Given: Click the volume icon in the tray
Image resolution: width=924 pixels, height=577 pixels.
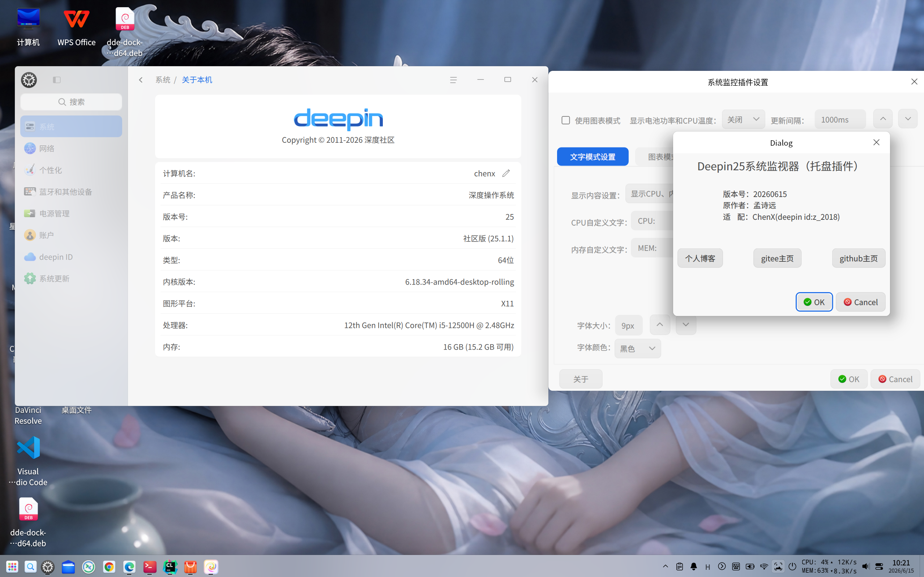Looking at the screenshot, I should (x=865, y=566).
